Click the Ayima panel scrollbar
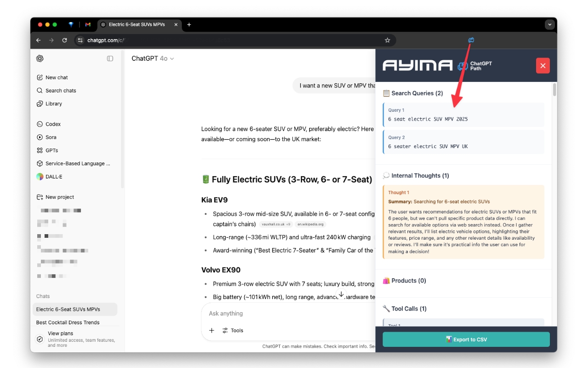The image size is (588, 368). 554,90
